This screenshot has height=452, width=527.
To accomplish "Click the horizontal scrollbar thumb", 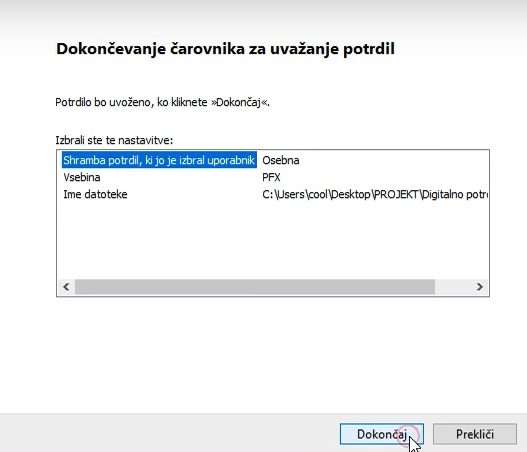I will [x=255, y=287].
